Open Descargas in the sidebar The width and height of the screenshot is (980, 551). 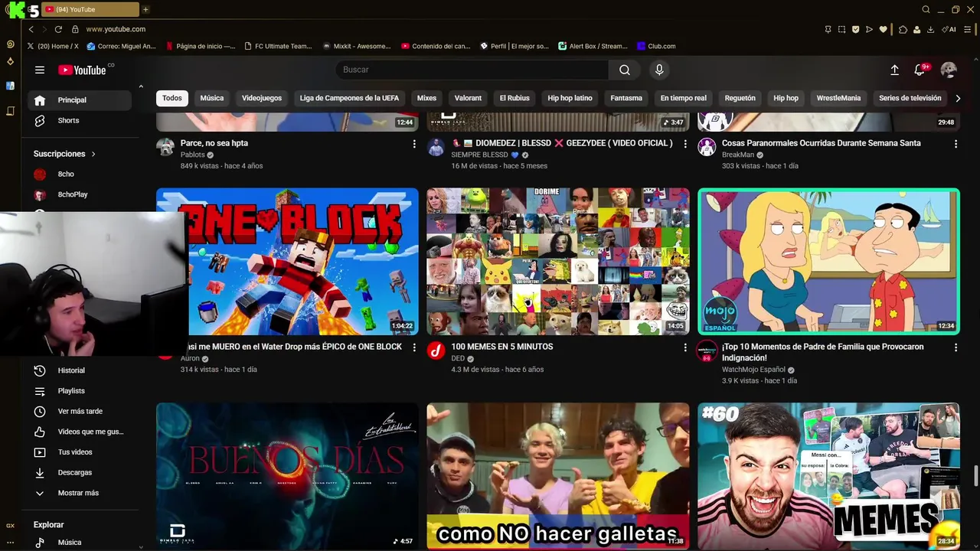click(x=80, y=473)
